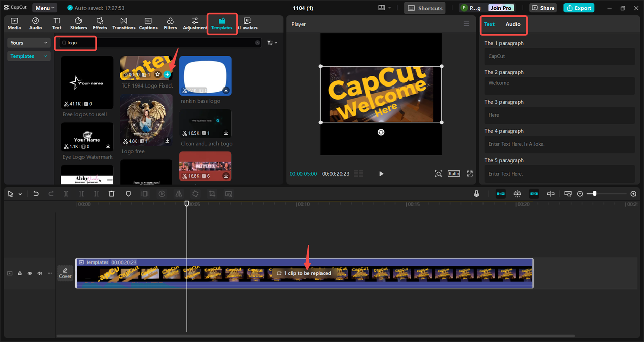Toggle the linkage option in timeline
Image resolution: width=644 pixels, height=342 pixels.
click(x=534, y=194)
